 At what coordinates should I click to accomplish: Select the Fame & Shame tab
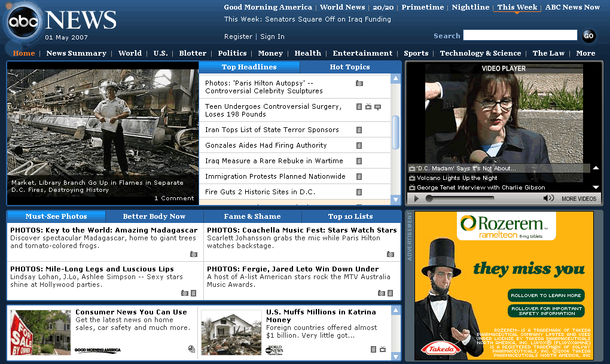(252, 216)
